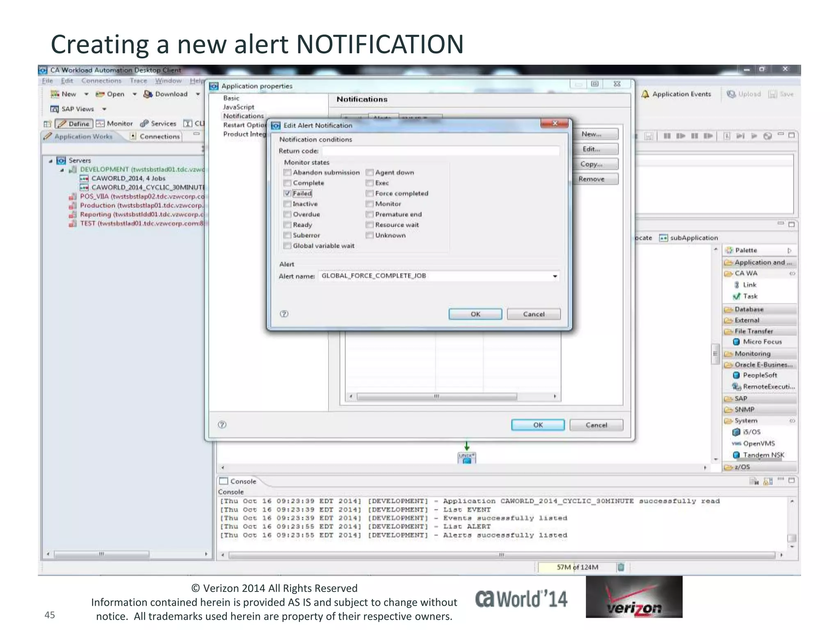Open the Window menu
The image size is (840, 630).
coord(168,81)
